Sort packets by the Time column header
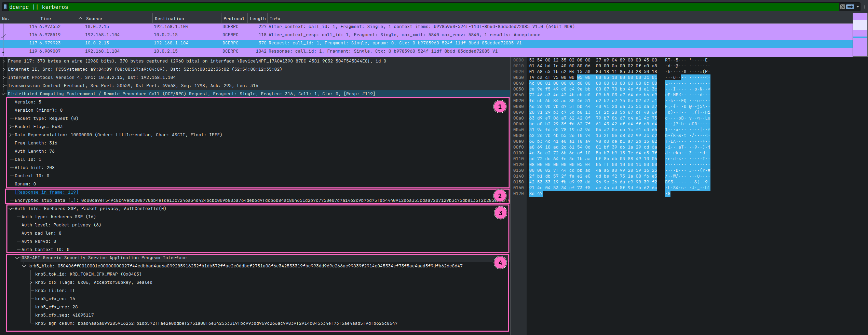Screen dimensions: 868x335 61,19
